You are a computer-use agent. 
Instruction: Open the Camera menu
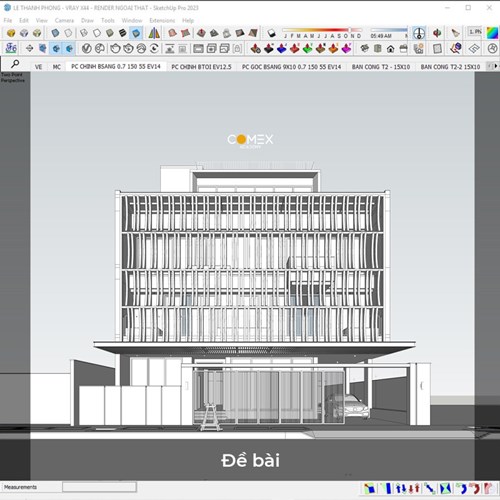tap(64, 20)
